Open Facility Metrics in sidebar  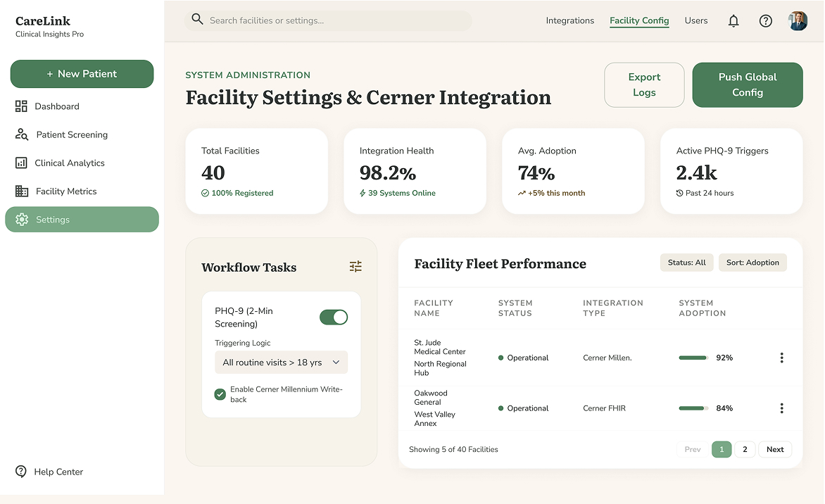pos(82,191)
